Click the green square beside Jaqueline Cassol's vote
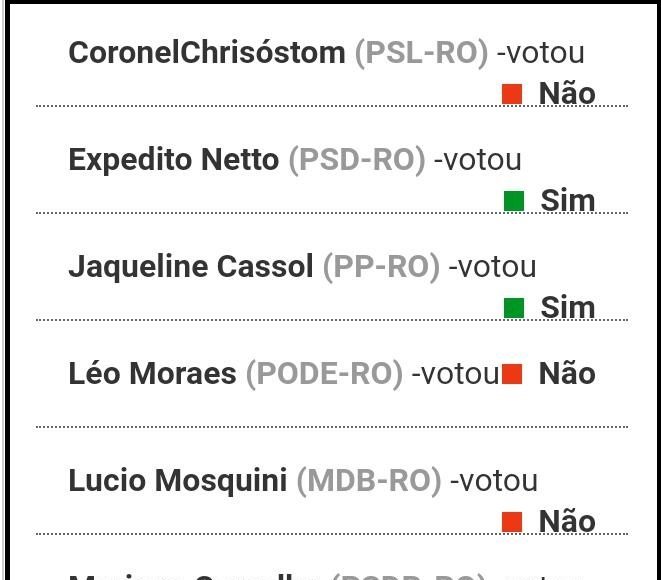The width and height of the screenshot is (661, 580). (x=513, y=308)
